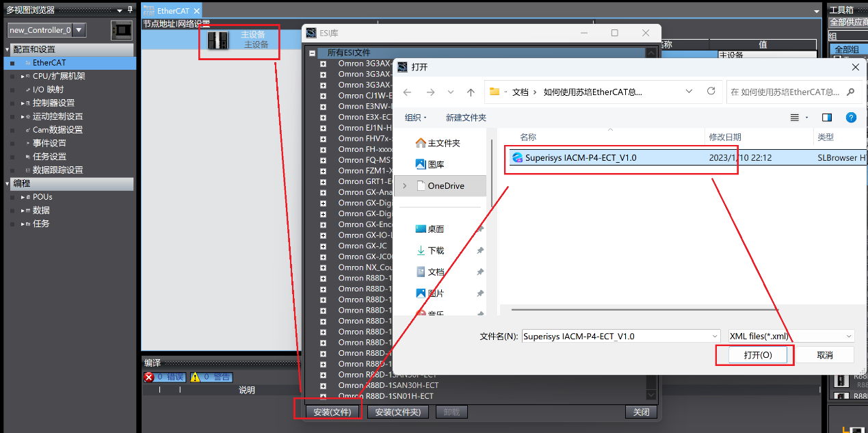
Task: Expand the Omron R88D-1SN01H-ECT entry
Action: pyautogui.click(x=323, y=397)
